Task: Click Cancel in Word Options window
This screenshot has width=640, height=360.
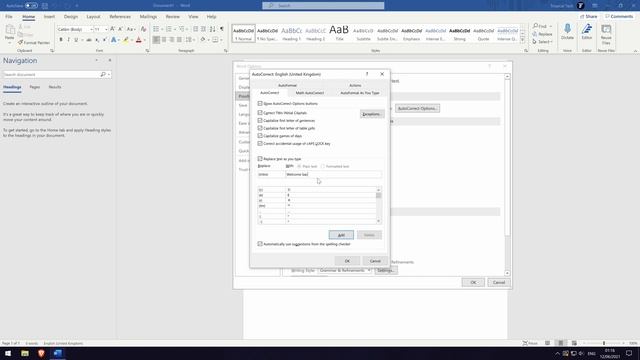Action: coord(499,282)
